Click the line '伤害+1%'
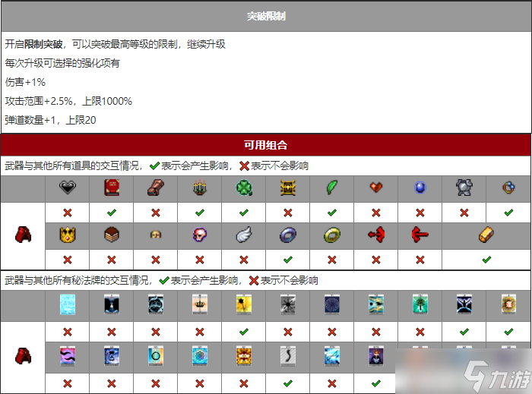The height and width of the screenshot is (394, 532). [x=25, y=82]
